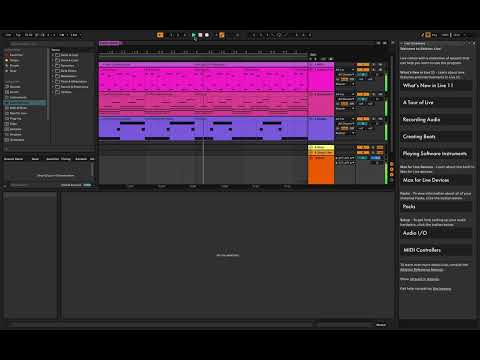
Task: Click the Tap tempo button
Action: (18, 35)
